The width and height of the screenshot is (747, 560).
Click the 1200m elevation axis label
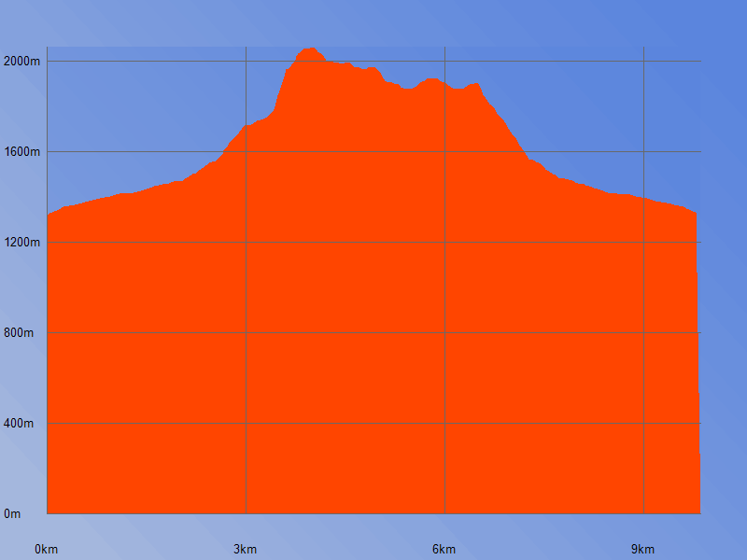pos(21,242)
